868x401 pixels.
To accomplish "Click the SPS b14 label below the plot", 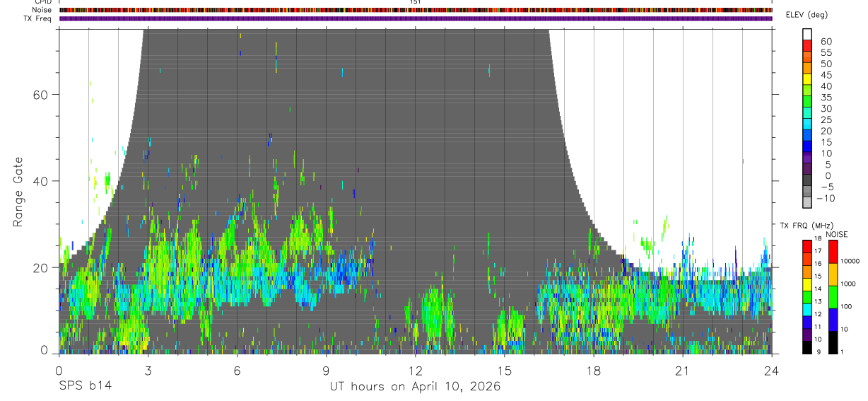I will click(x=85, y=386).
